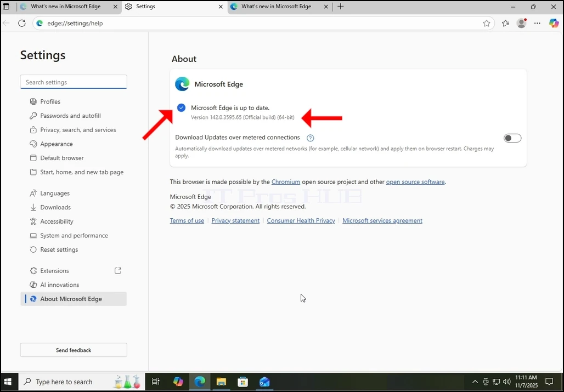Open Microsoft services agreement link
564x392 pixels.
tap(382, 220)
